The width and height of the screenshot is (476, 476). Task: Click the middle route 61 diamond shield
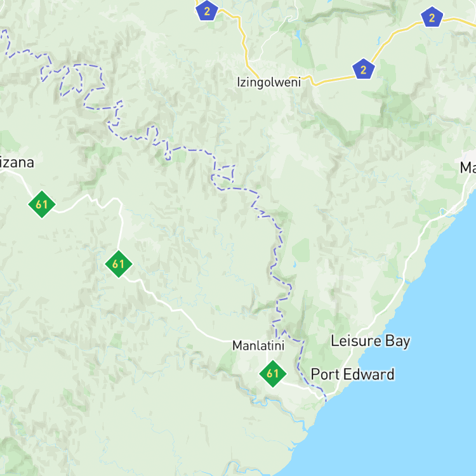click(x=119, y=263)
